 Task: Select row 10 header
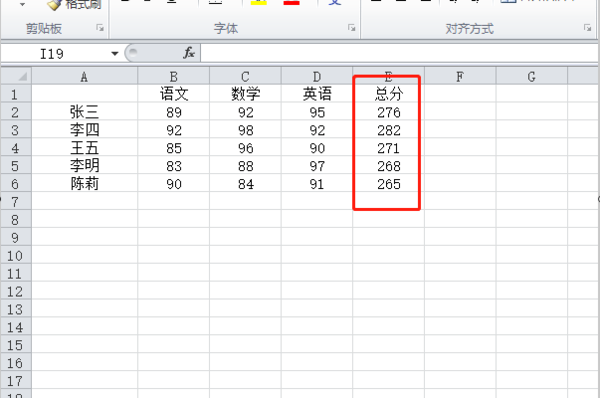[x=16, y=255]
